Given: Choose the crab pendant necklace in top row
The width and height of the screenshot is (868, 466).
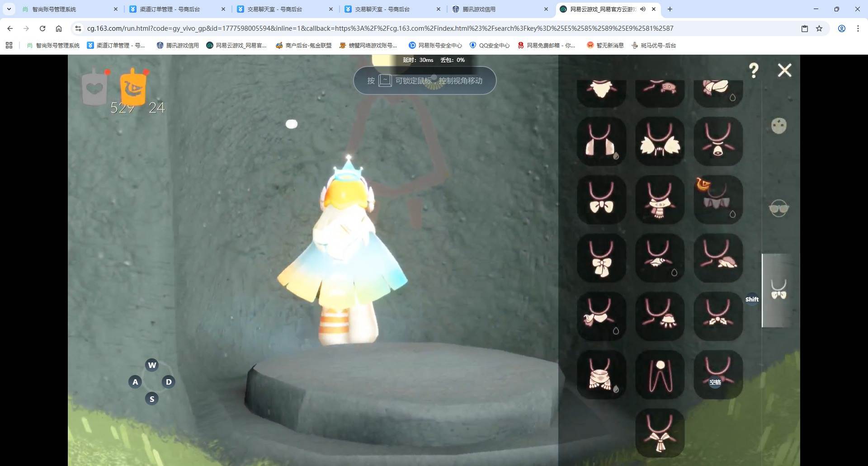Looking at the screenshot, I should pyautogui.click(x=660, y=94).
